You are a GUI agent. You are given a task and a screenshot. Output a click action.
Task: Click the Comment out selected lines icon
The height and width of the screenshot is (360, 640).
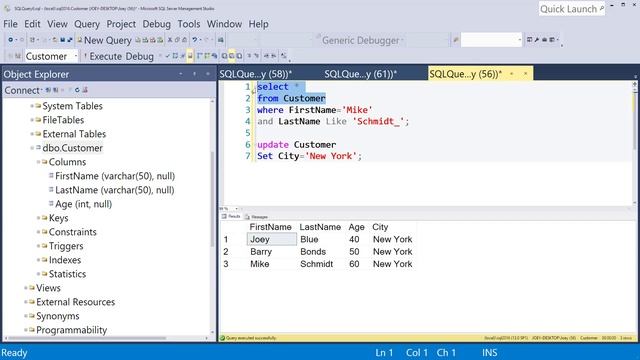coord(249,56)
